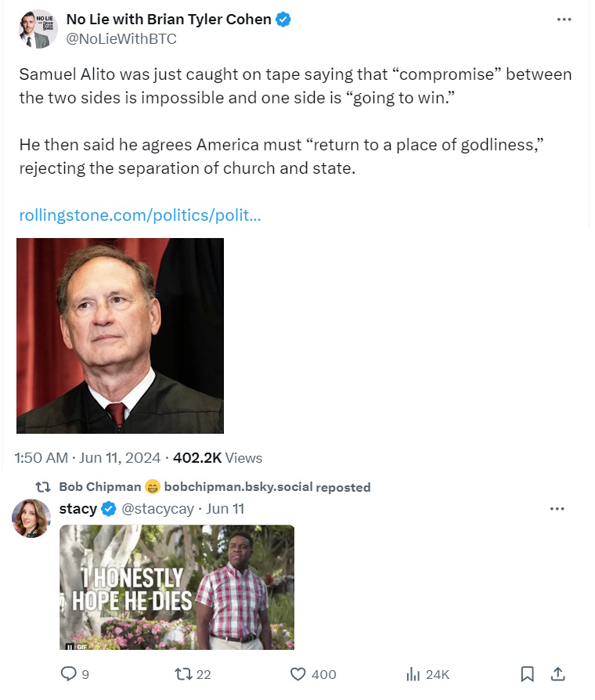This screenshot has height=700, width=595.
Task: Like stacy's post with heart icon
Action: (x=297, y=674)
